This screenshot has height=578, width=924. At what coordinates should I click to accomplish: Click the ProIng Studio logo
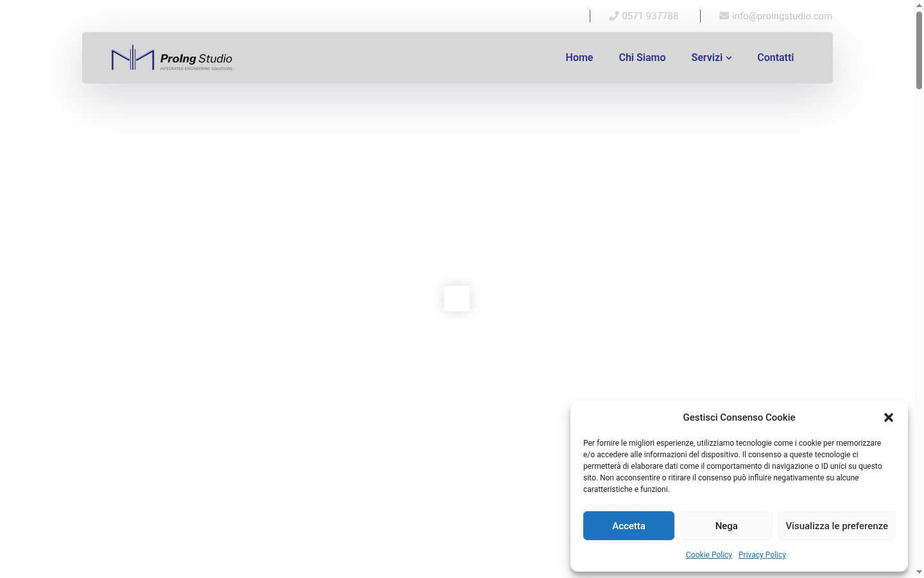click(x=172, y=58)
